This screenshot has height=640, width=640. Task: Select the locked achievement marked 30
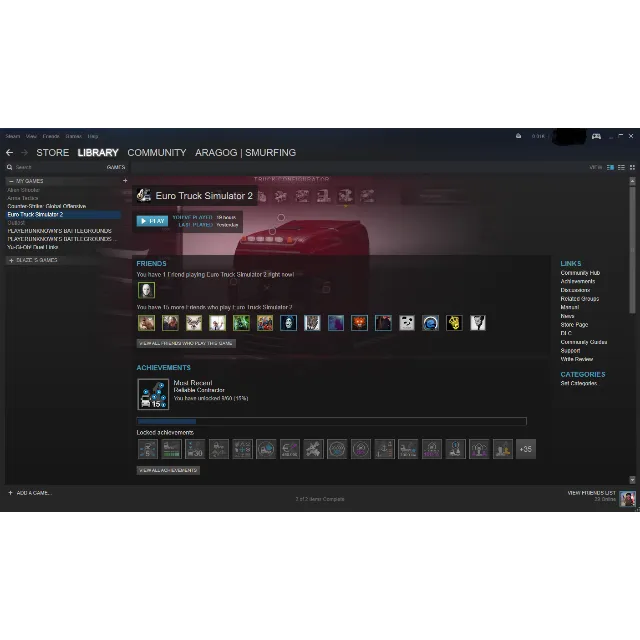pos(195,449)
